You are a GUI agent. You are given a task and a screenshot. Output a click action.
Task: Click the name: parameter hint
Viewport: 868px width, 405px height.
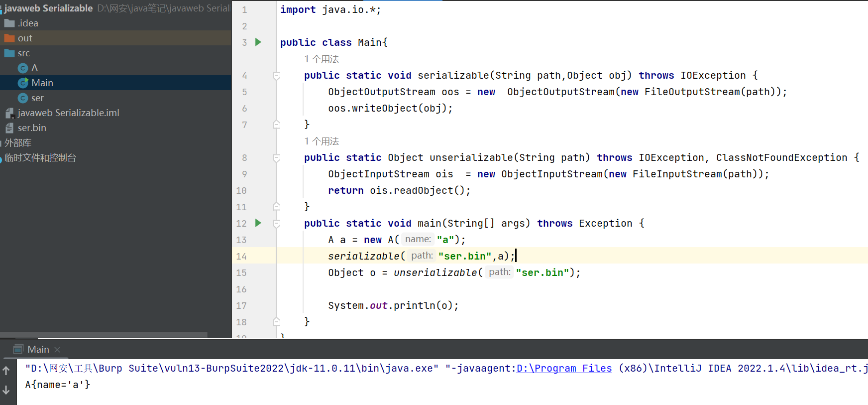418,239
